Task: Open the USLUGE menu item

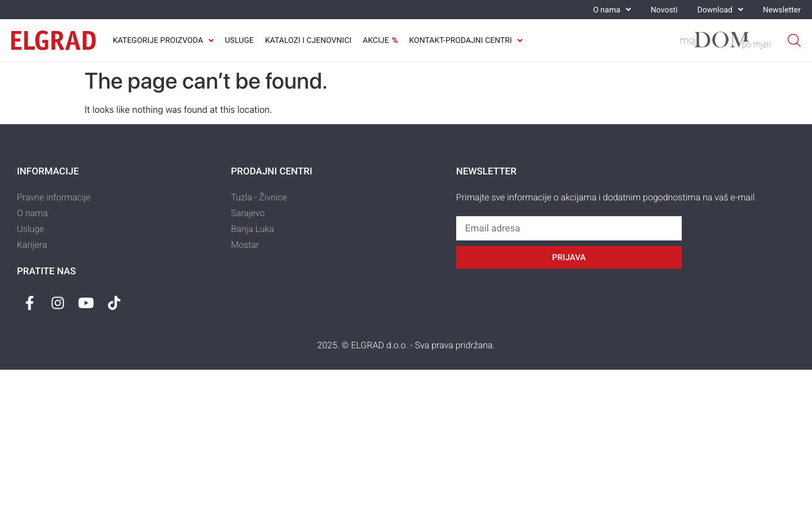Action: (239, 40)
